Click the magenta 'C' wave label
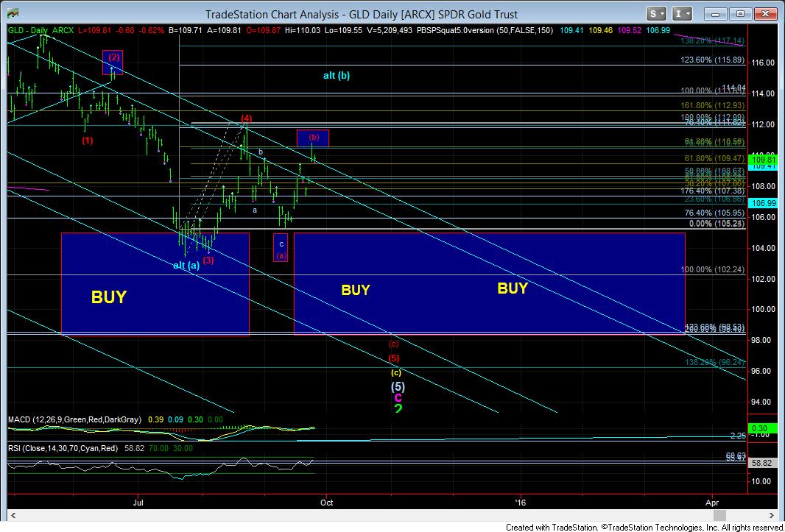The image size is (785, 532). tap(398, 398)
